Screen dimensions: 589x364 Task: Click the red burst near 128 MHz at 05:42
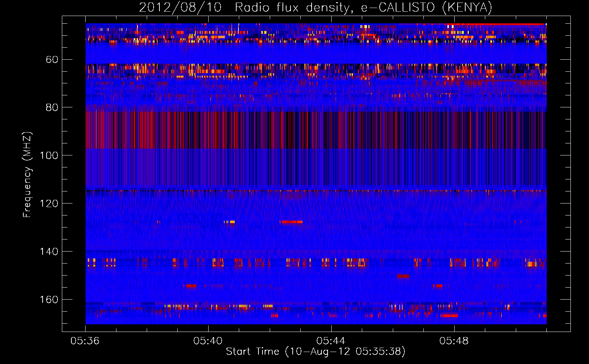tap(291, 222)
